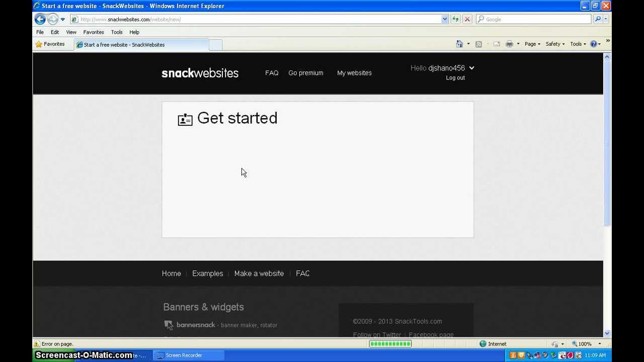Click the Internet zone globe icon
The height and width of the screenshot is (362, 644).
coord(483,344)
